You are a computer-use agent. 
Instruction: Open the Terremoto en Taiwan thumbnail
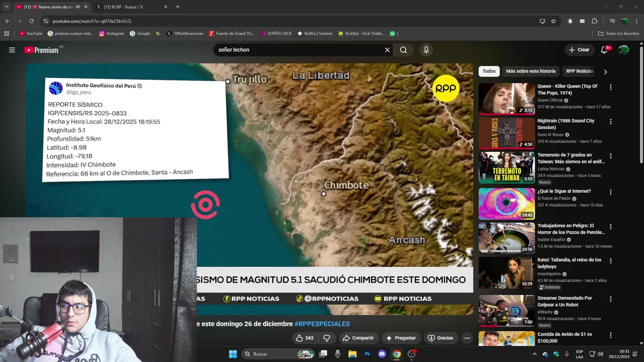tap(507, 167)
